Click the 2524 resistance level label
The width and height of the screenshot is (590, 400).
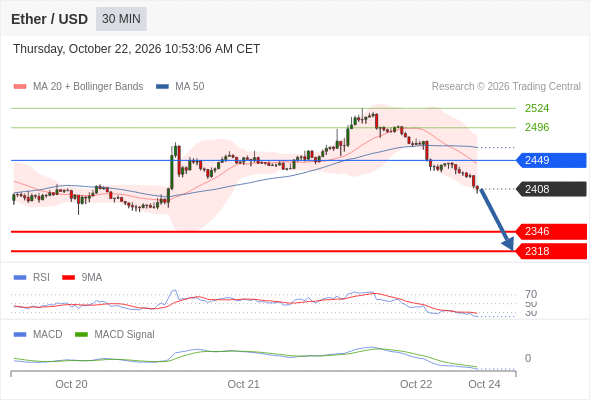(537, 108)
